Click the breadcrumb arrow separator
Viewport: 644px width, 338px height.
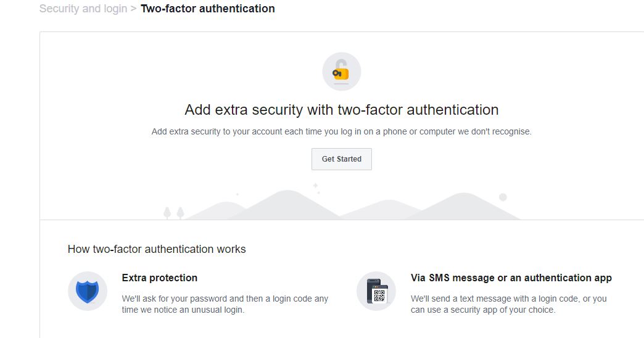pyautogui.click(x=133, y=9)
